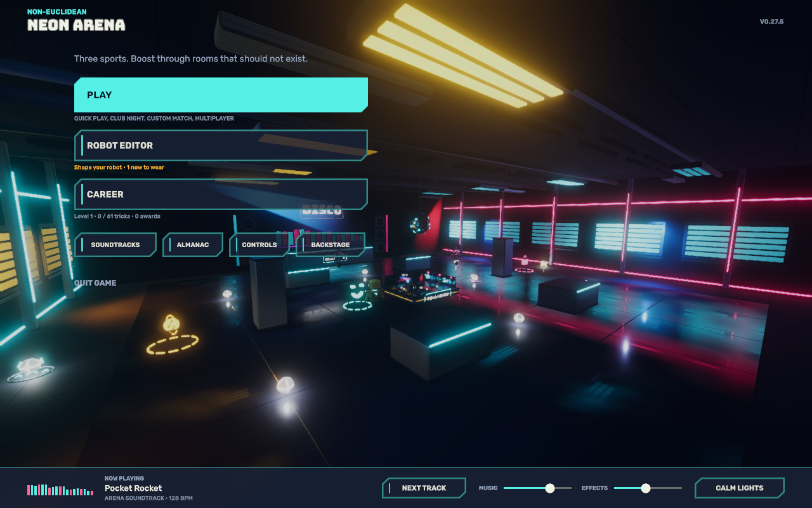Open the Robot Editor
812x508 pixels.
click(221, 145)
